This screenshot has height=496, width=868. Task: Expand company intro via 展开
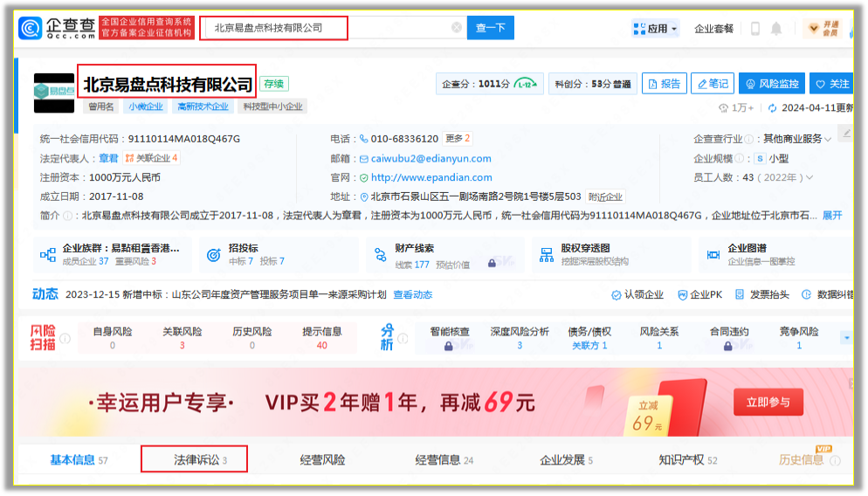pyautogui.click(x=832, y=216)
